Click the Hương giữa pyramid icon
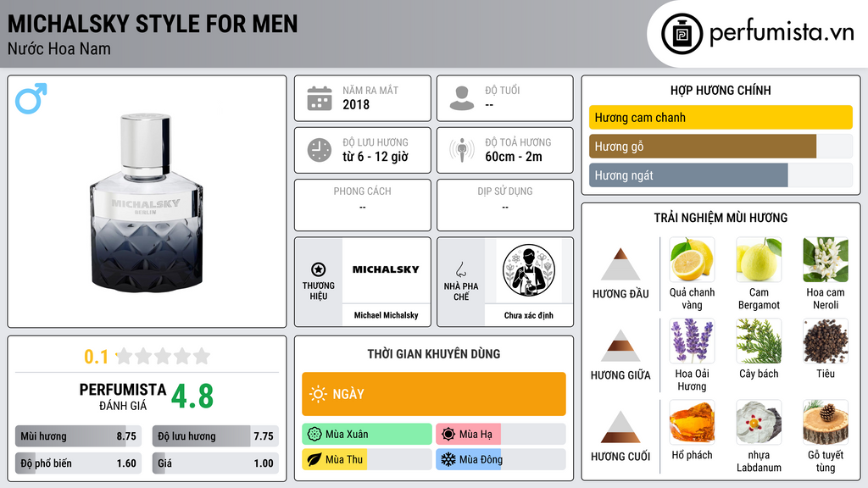Viewport: 868px width, 488px height. click(620, 346)
